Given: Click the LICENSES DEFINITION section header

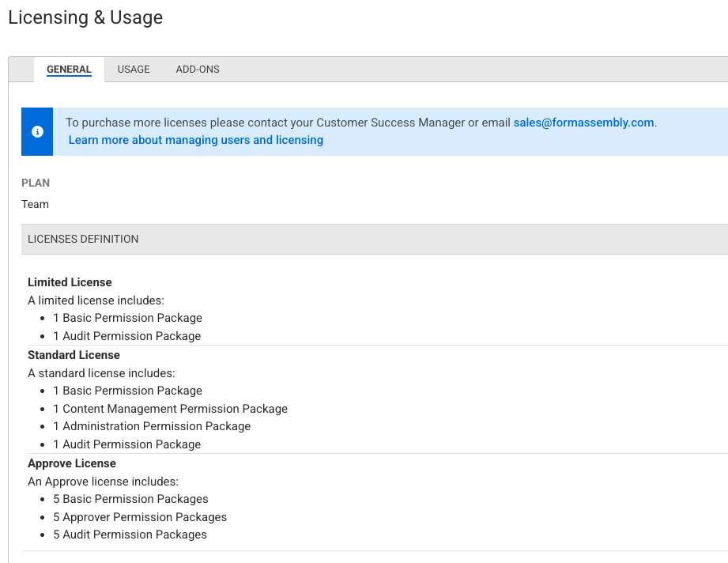Looking at the screenshot, I should pyautogui.click(x=83, y=239).
